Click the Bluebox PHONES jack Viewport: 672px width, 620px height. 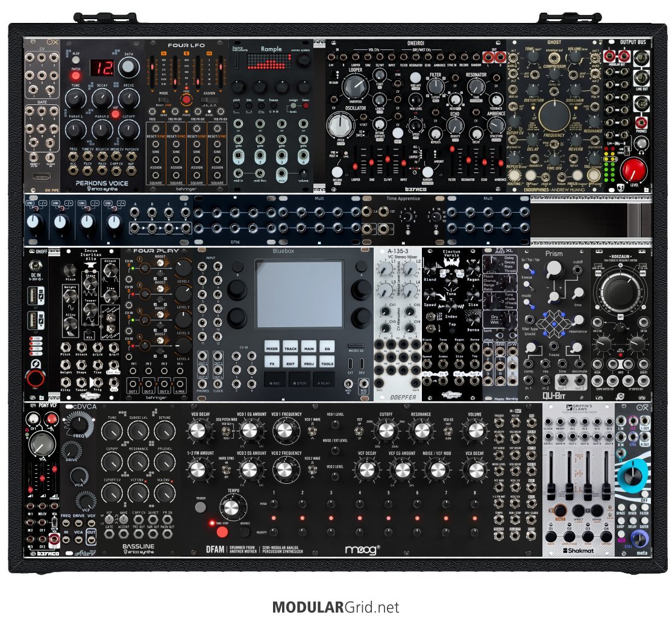point(203,384)
